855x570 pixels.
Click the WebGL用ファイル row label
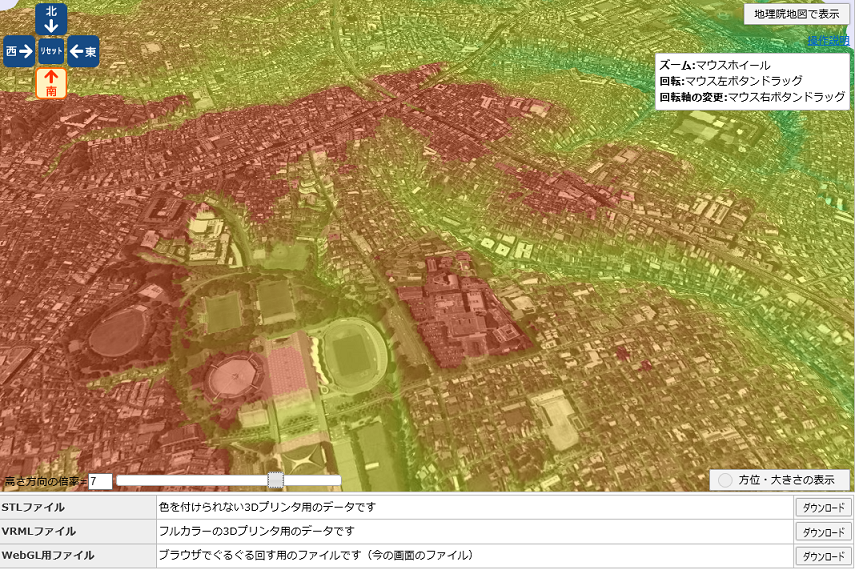pos(48,555)
